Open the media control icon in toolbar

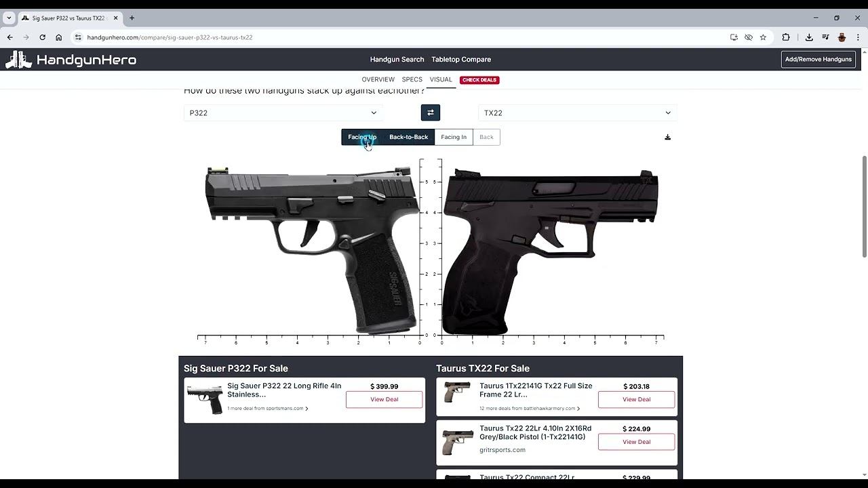pos(825,37)
